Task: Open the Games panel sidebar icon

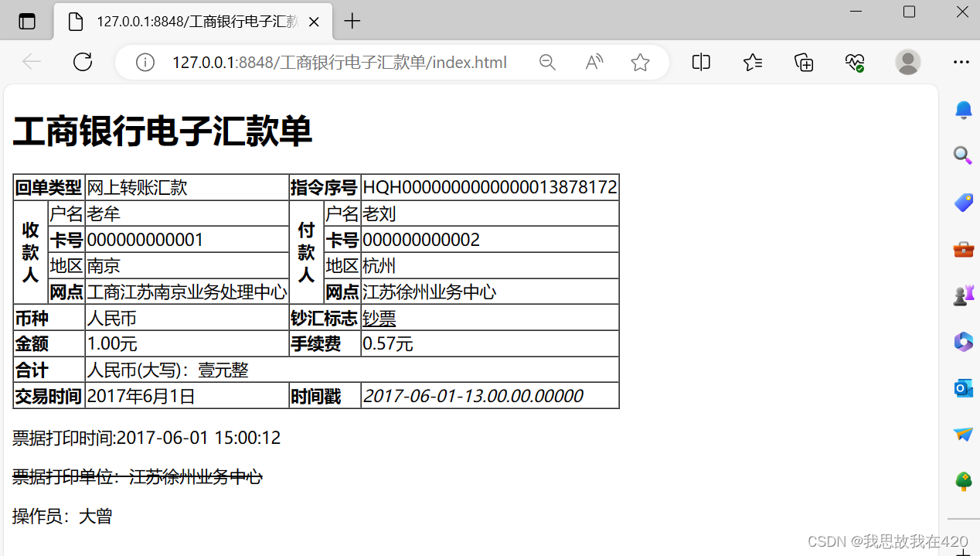Action: (962, 295)
